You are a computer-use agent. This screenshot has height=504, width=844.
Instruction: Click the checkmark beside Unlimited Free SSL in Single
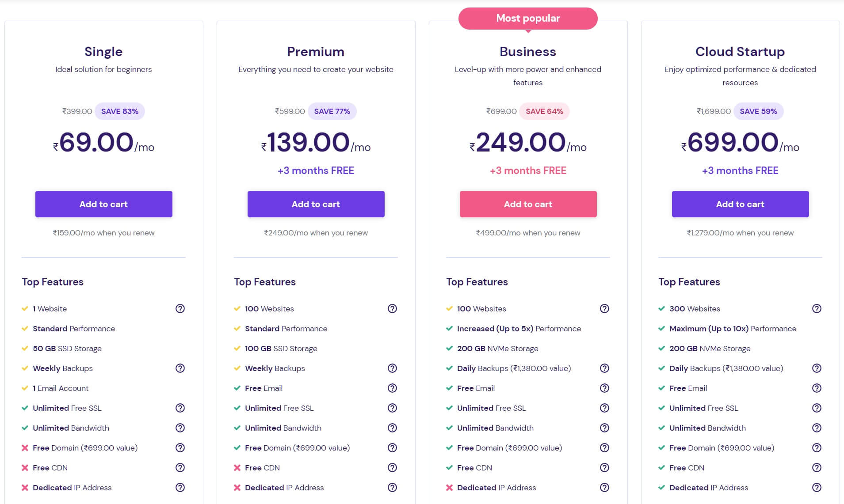tap(24, 408)
